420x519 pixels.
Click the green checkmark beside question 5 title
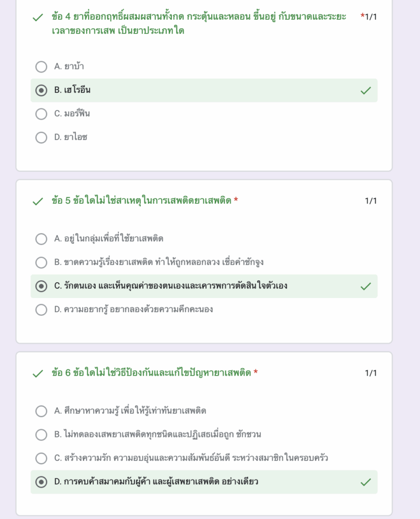pos(37,201)
